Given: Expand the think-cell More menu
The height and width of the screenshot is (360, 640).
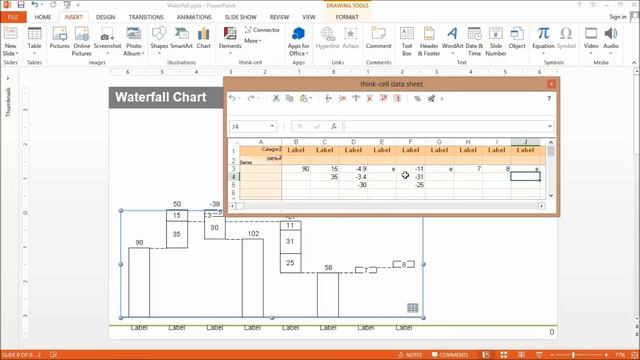Looking at the screenshot, I should (253, 41).
